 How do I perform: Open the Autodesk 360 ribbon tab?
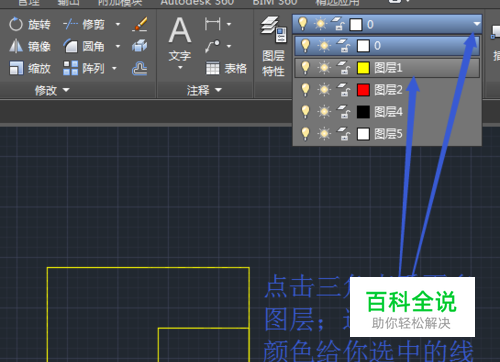coord(197,3)
